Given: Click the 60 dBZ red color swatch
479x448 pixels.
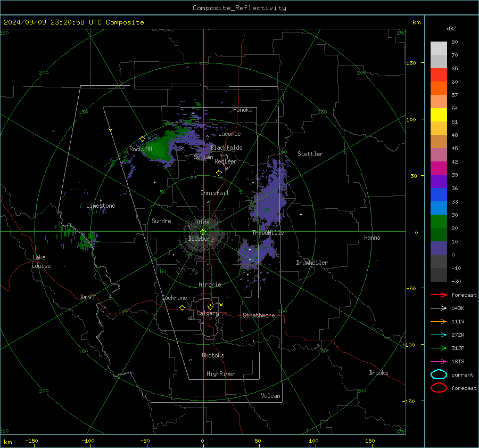Looking at the screenshot, I should pyautogui.click(x=439, y=75).
